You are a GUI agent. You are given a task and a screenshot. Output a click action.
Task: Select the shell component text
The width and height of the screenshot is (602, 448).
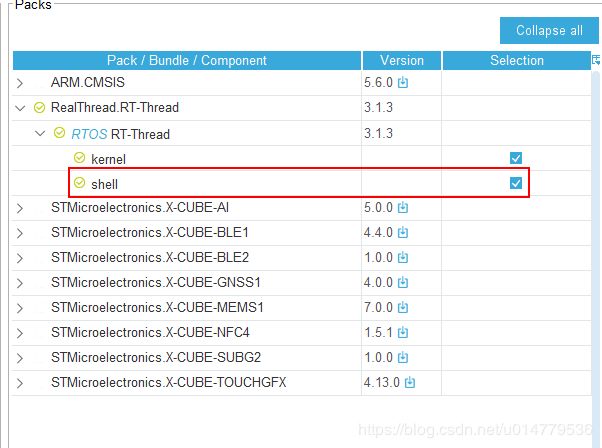(x=104, y=184)
